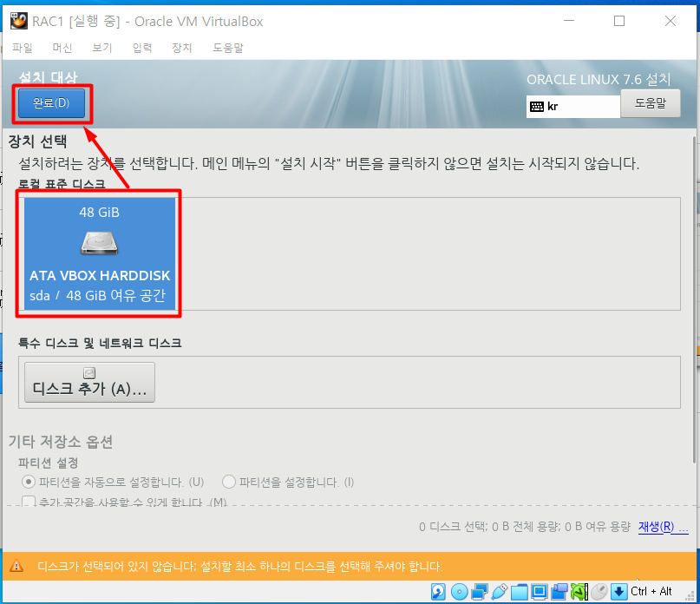Open the 파일 menu
This screenshot has width=700, height=604.
coord(23,48)
